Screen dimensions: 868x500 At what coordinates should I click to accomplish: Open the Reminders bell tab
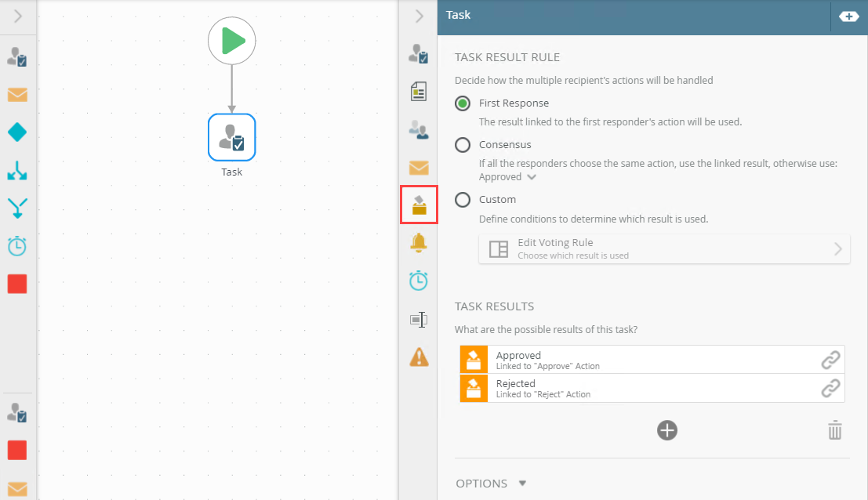tap(419, 243)
